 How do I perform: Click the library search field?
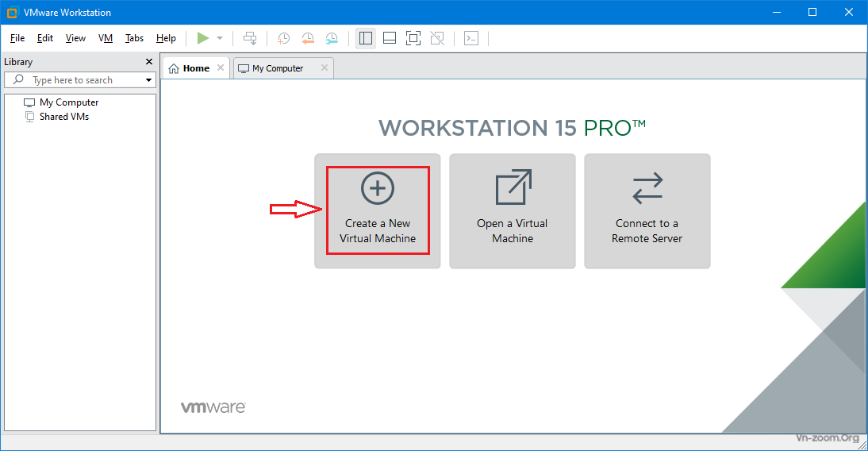(79, 80)
